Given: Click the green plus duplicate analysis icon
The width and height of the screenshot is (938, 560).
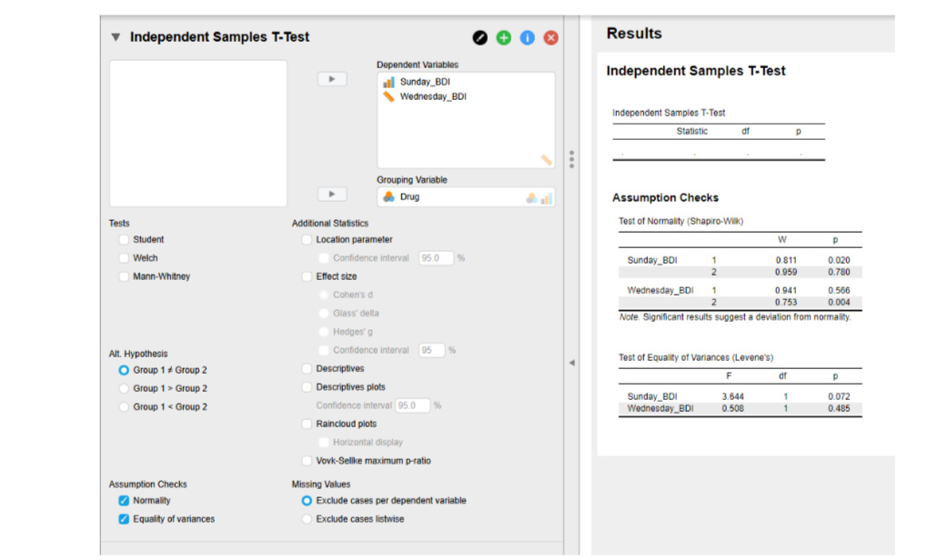Looking at the screenshot, I should point(503,37).
